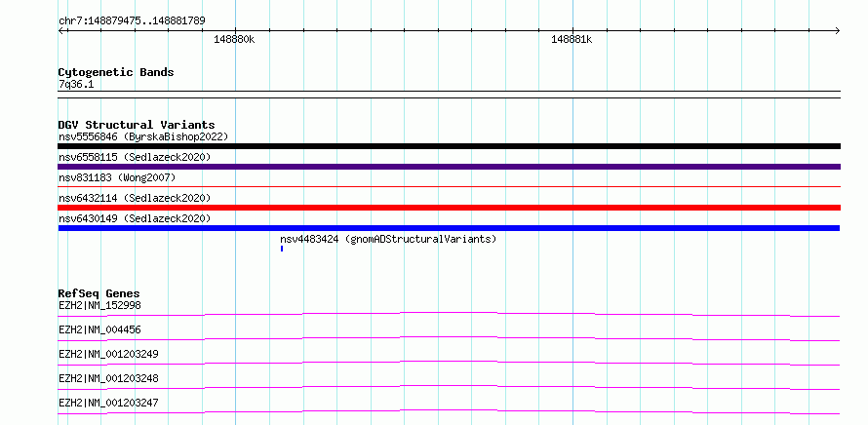Click the 148881k ruler tick label

(572, 39)
